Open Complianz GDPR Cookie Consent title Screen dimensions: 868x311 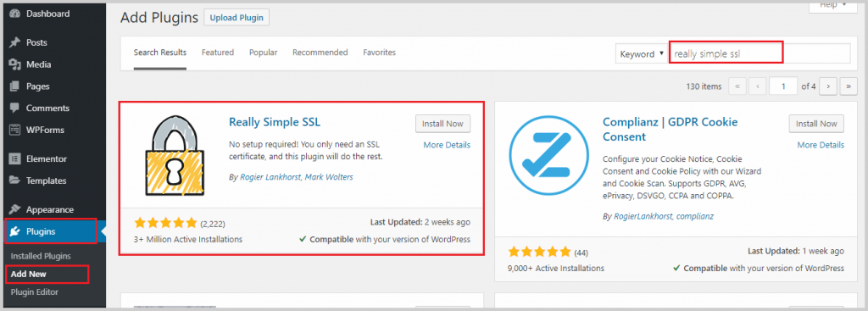coord(670,129)
